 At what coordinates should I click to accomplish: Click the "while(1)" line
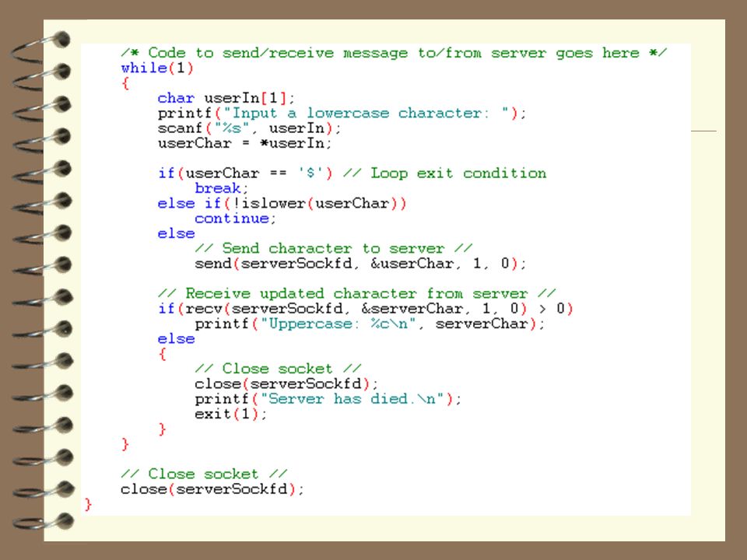point(157,68)
